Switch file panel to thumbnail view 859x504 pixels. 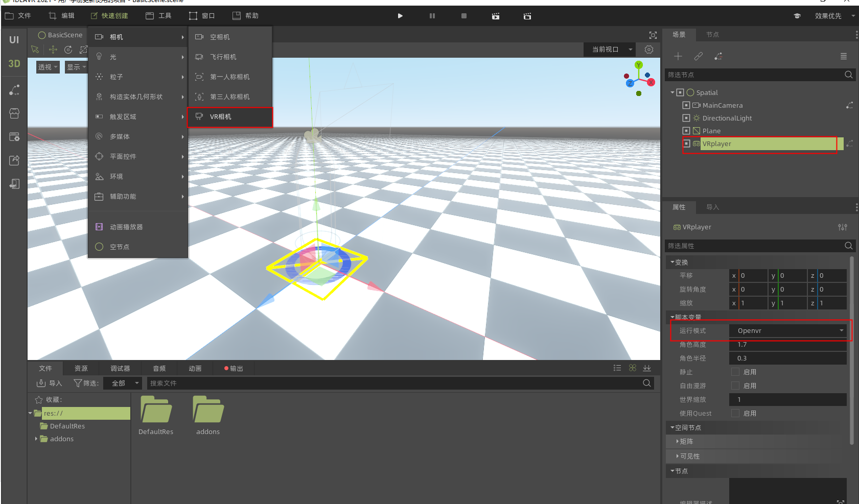pyautogui.click(x=633, y=368)
